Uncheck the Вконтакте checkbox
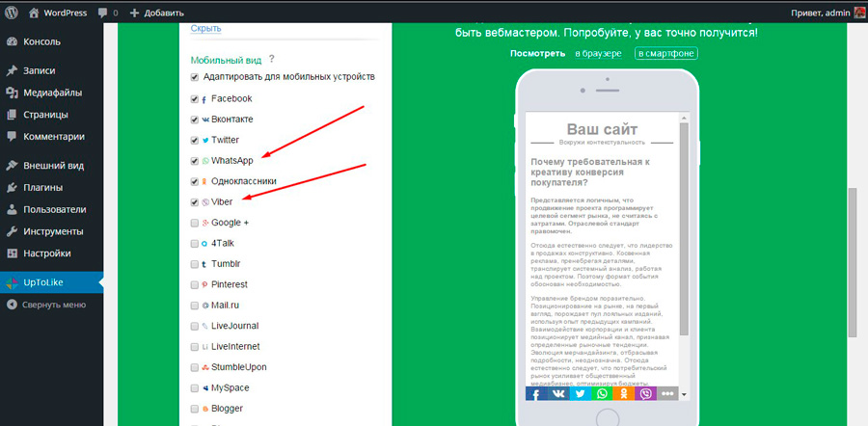Viewport: 868px width, 426px height. (x=194, y=120)
